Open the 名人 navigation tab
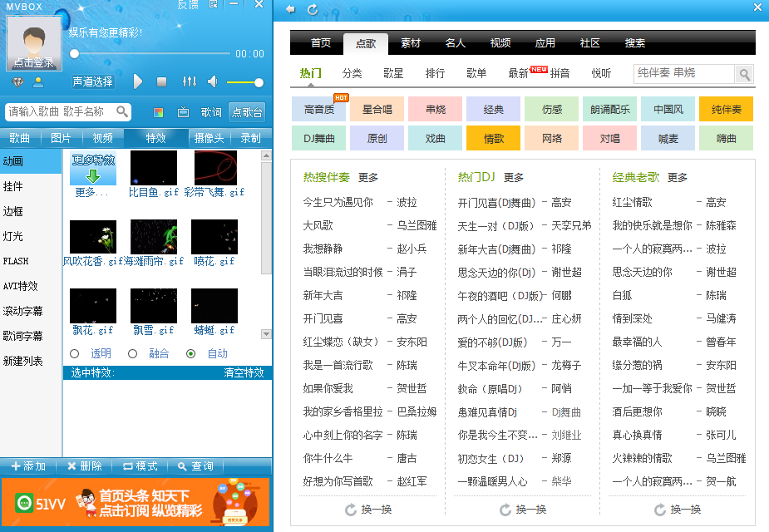Screen dimensions: 769x532 coord(456,43)
